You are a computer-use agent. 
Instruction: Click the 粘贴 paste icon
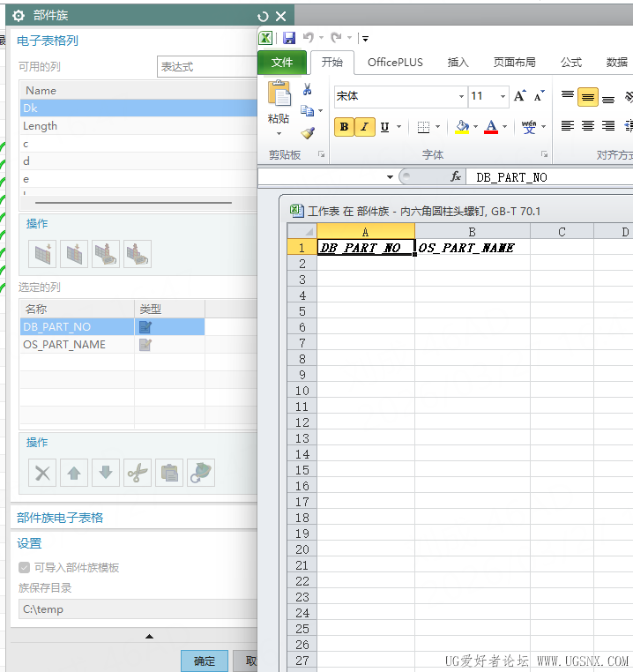point(279,93)
